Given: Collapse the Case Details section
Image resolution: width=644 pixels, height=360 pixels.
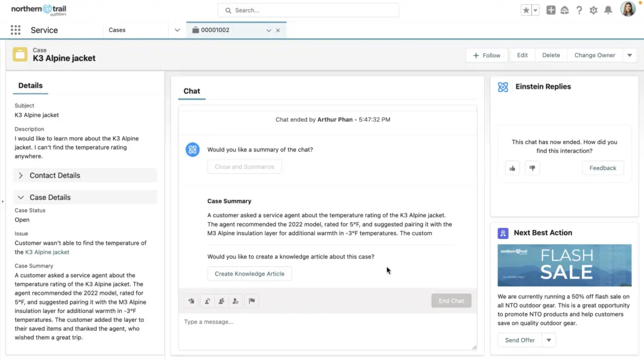Looking at the screenshot, I should (x=21, y=198).
